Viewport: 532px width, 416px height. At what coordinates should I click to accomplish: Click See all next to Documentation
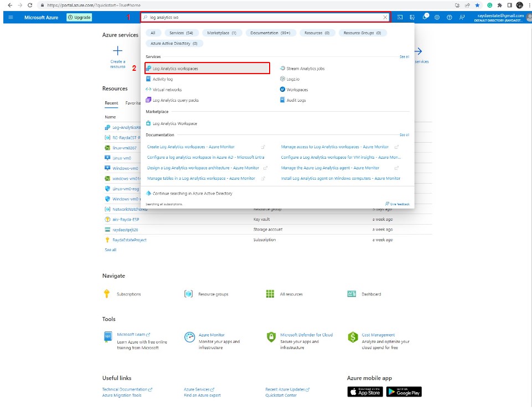tap(404, 135)
